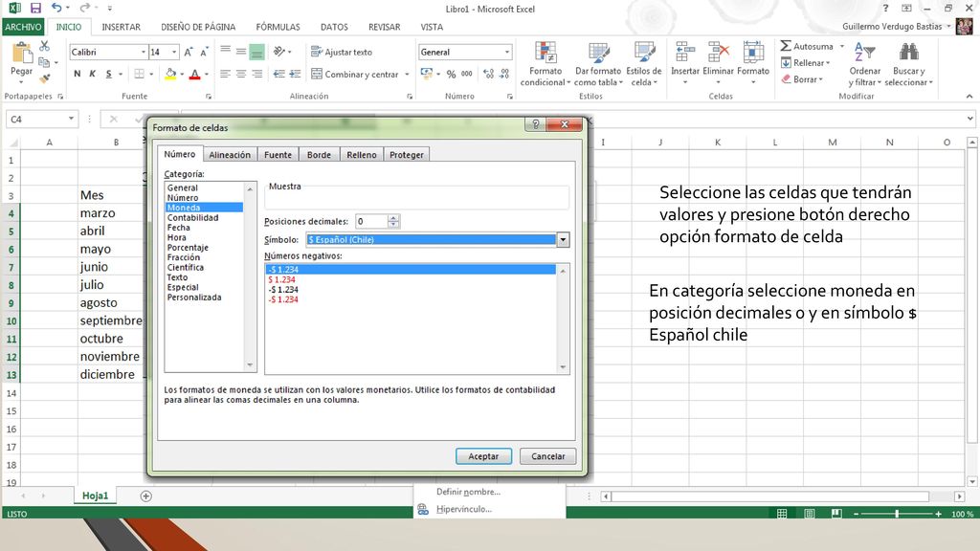Viewport: 980px width, 551px height.
Task: Open Ordenar y filtrar icon
Action: tap(865, 52)
